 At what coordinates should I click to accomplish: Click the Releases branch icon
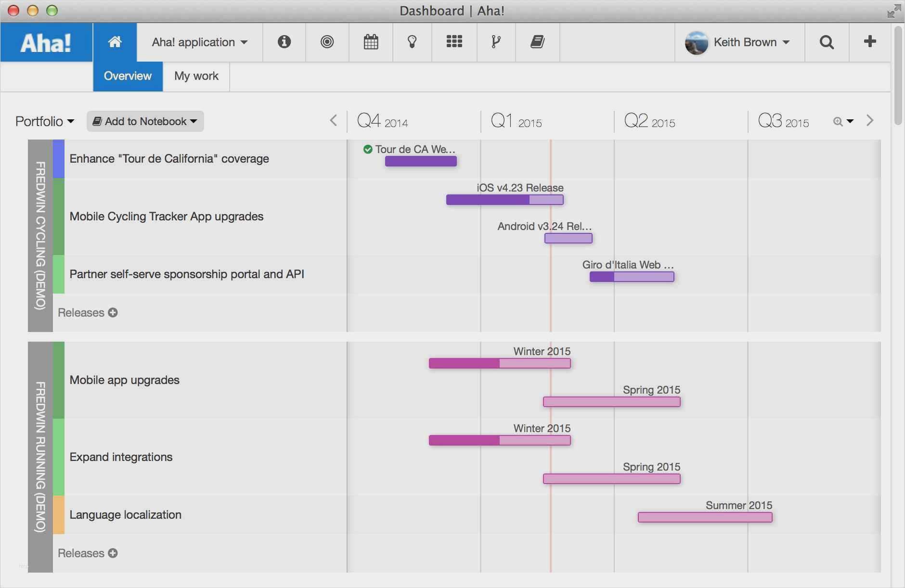coord(496,42)
